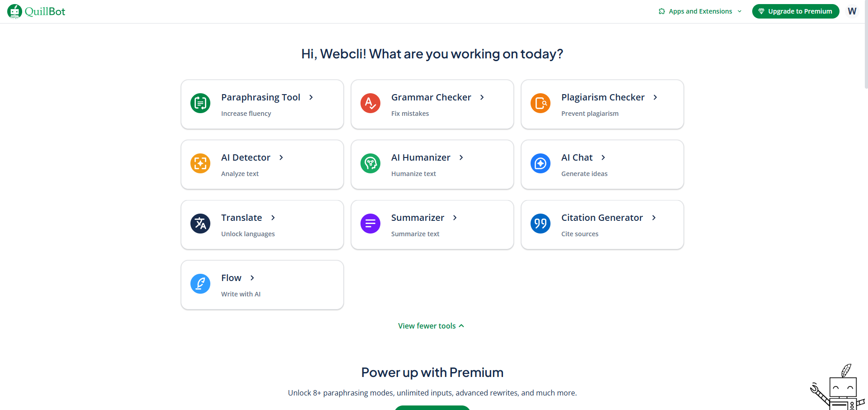This screenshot has width=868, height=410.
Task: Launch the blue AI Chat icon
Action: (541, 163)
